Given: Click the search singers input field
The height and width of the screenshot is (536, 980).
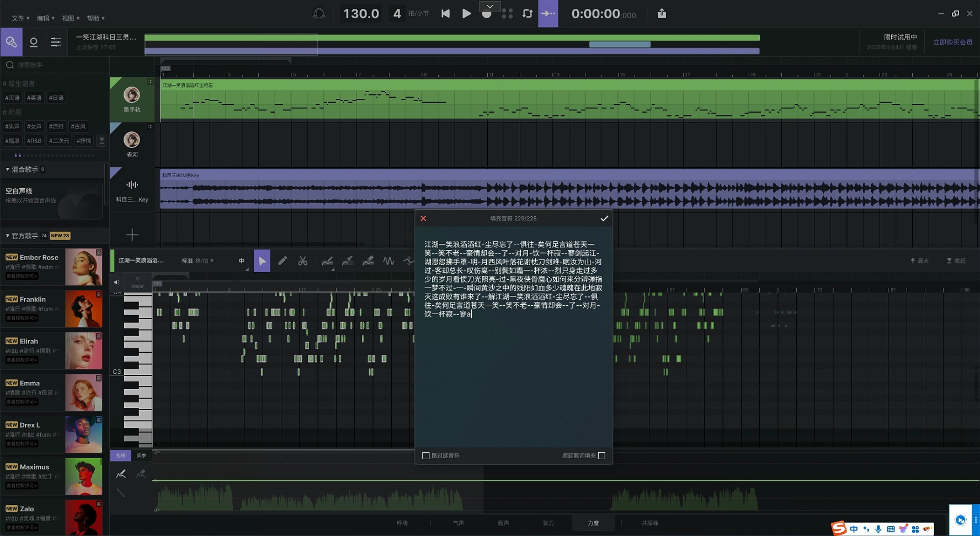Looking at the screenshot, I should [x=55, y=65].
